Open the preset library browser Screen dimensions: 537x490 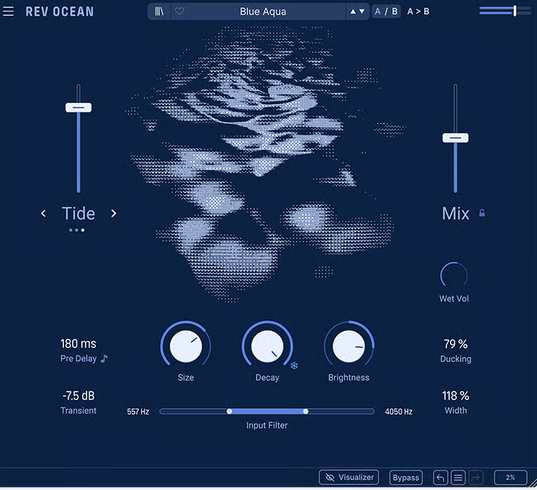click(159, 11)
